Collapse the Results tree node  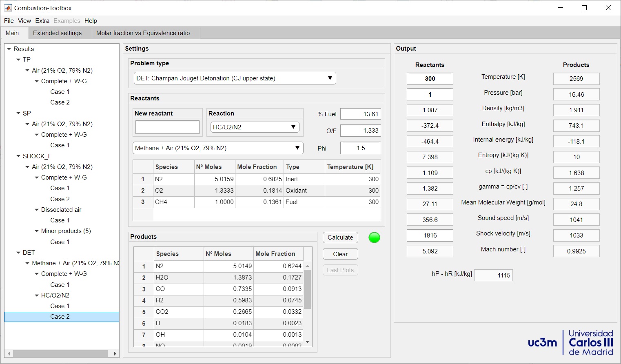pos(10,49)
